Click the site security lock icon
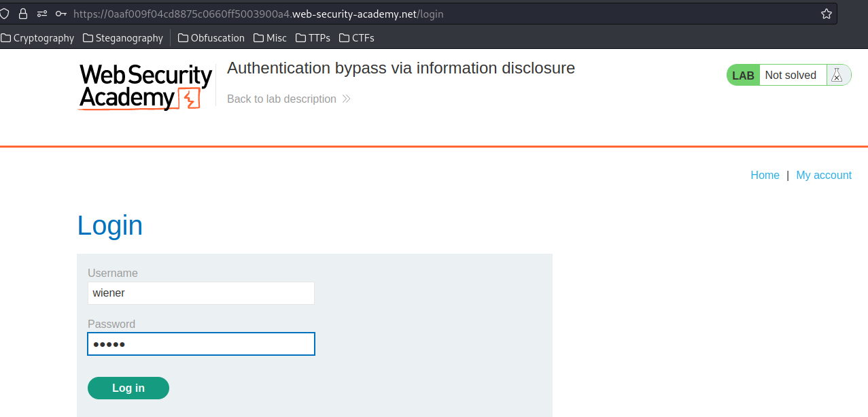Viewport: 868px width, 417px height. coord(23,14)
